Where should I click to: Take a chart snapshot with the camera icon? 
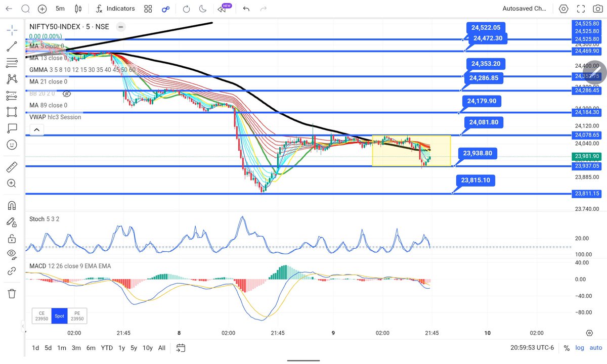click(x=599, y=9)
